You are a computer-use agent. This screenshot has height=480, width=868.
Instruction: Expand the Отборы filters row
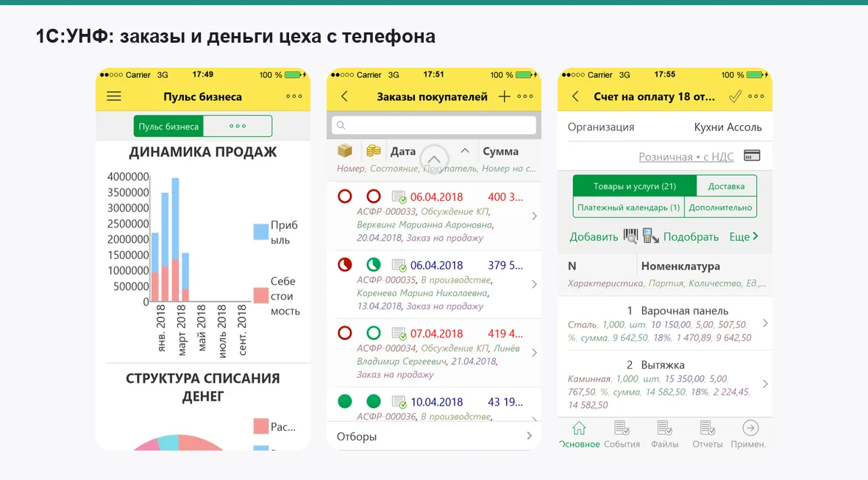point(433,437)
